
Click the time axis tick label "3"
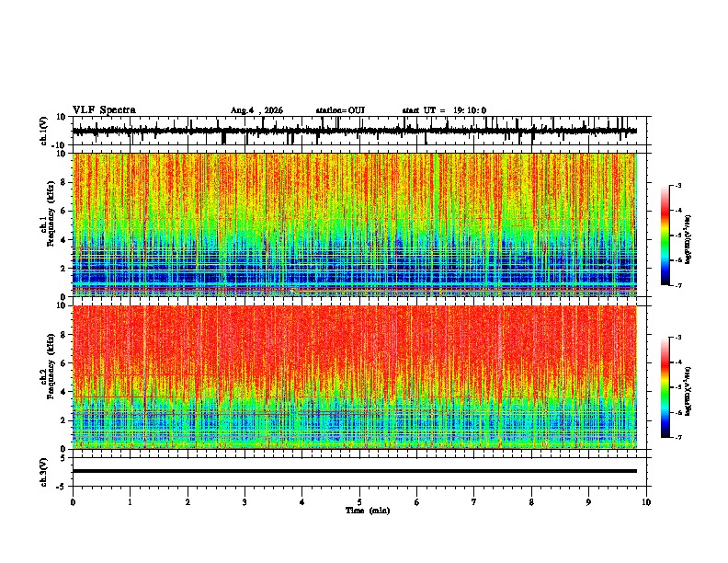[245, 502]
